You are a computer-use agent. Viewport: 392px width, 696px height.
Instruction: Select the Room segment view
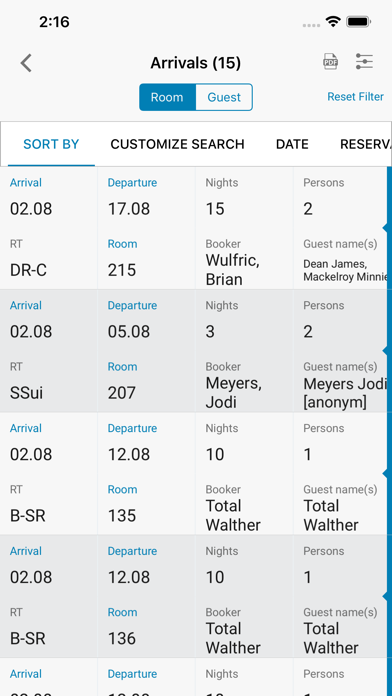[x=167, y=97]
